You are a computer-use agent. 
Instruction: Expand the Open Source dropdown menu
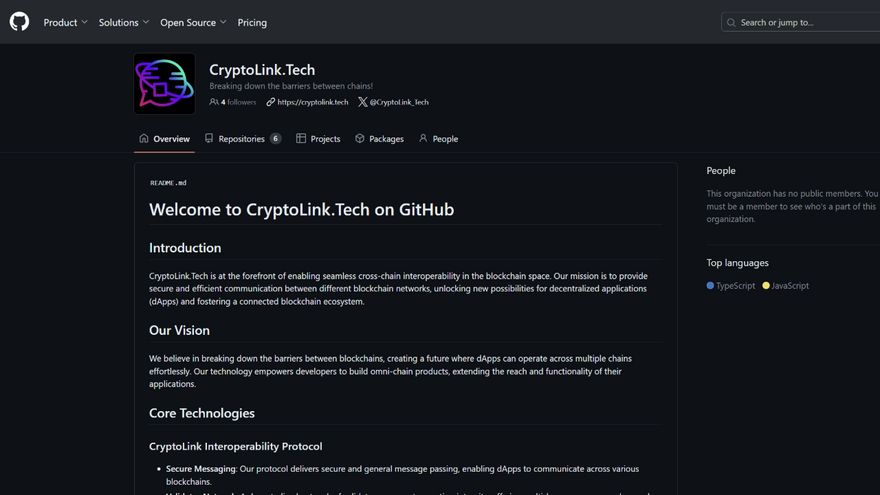tap(193, 22)
